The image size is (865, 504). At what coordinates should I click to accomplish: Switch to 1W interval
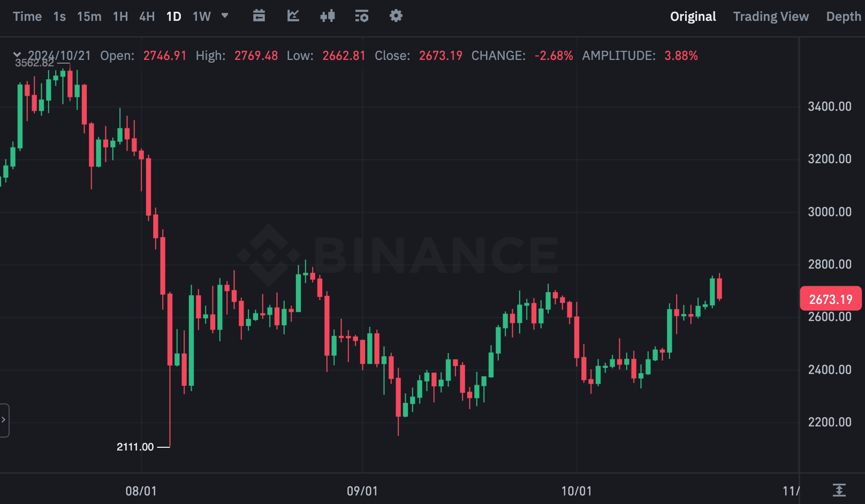202,17
